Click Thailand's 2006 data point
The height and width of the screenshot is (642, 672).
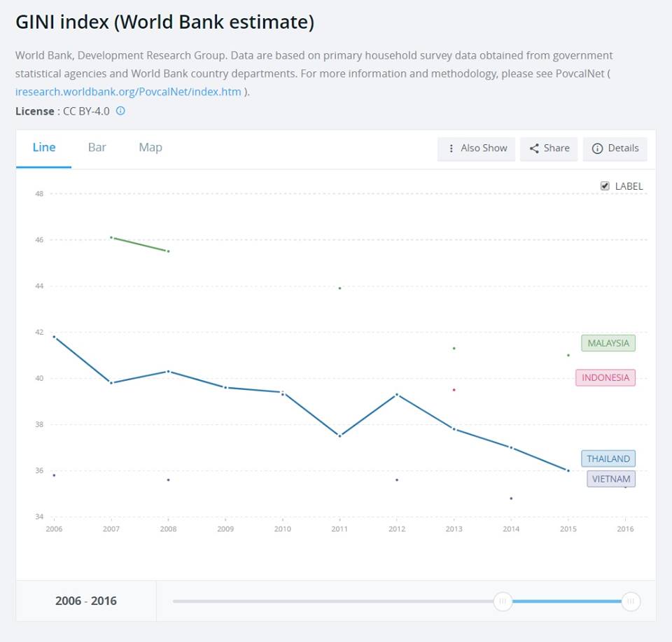tap(54, 337)
